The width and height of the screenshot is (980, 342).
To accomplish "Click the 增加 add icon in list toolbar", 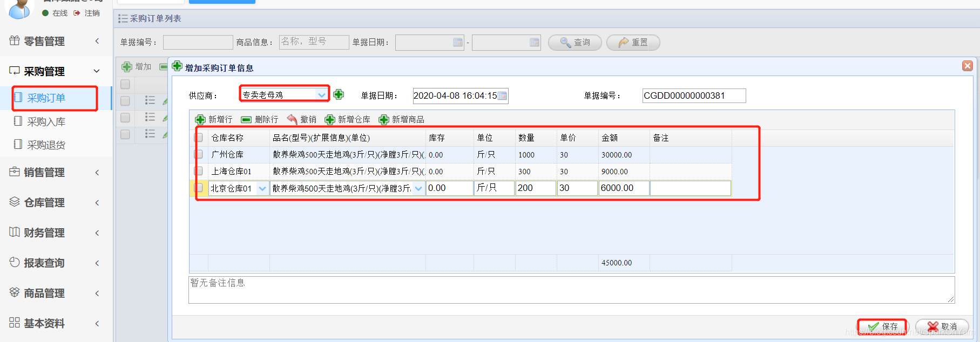I will point(127,67).
